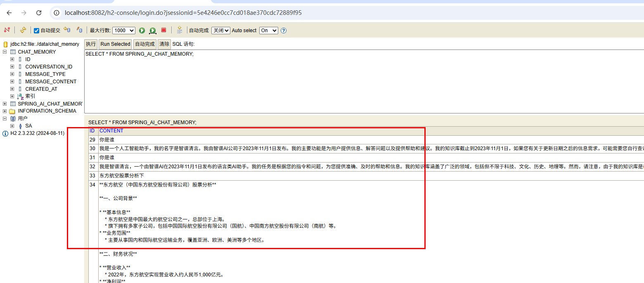Screen dimensions: 644x283
Task: Open the Auto select dropdown set to On
Action: (x=268, y=31)
